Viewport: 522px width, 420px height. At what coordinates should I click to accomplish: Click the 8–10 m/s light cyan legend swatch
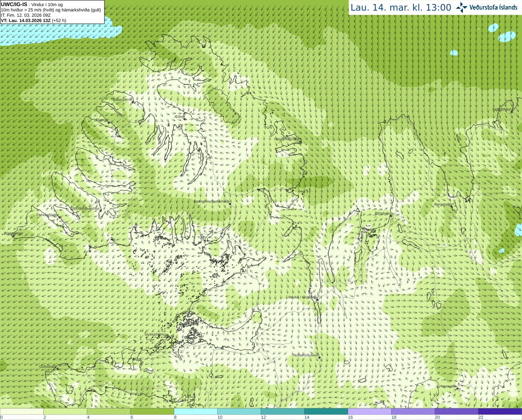196,411
